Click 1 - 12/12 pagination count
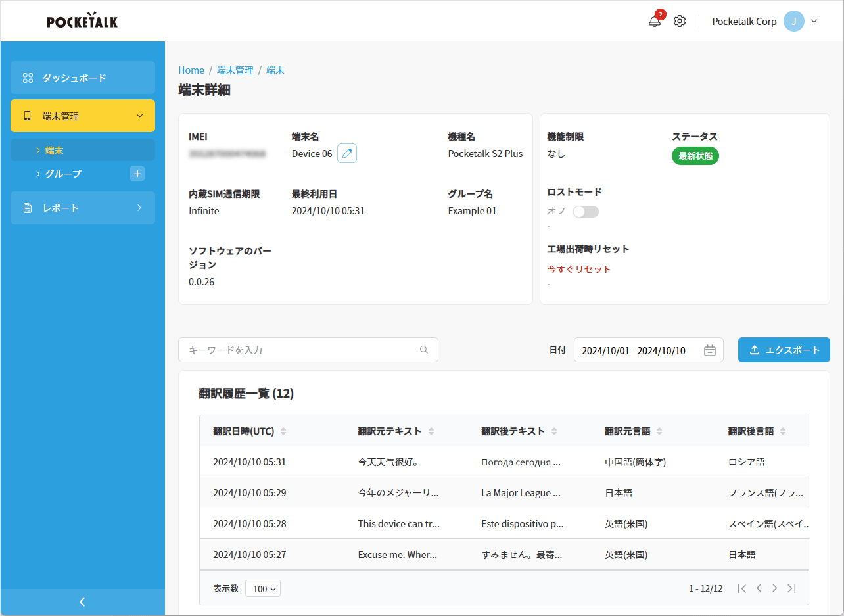The width and height of the screenshot is (844, 616). pyautogui.click(x=706, y=588)
